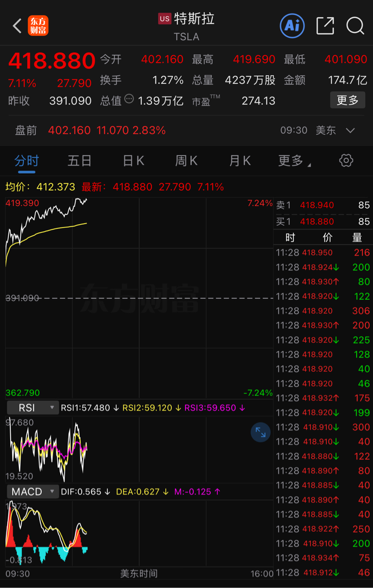
Task: Tap the share export icon
Action: 325,26
